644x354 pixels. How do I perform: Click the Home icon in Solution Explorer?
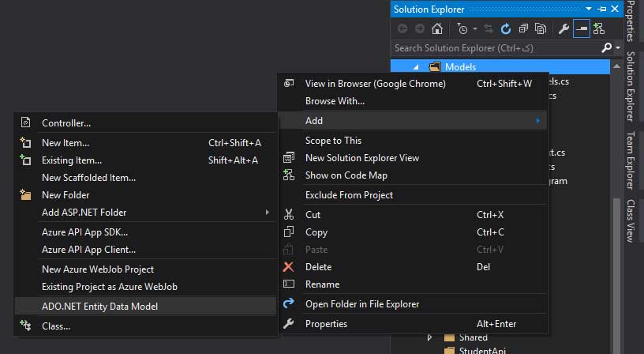click(436, 28)
